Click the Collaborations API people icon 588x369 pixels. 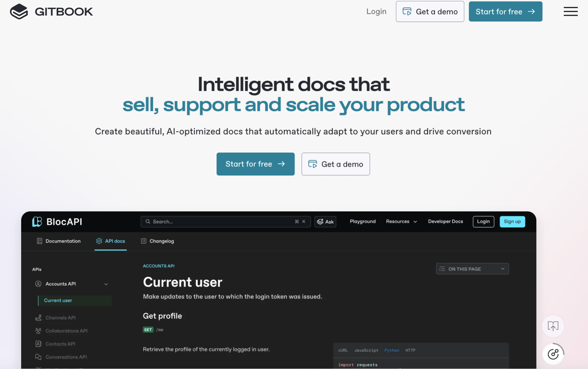(x=38, y=331)
